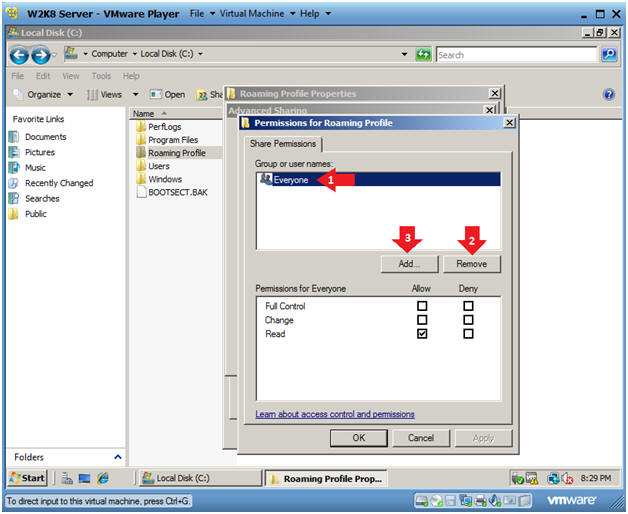The image size is (628, 514).
Task: Click the magnifier Search button icon
Action: click(x=609, y=54)
